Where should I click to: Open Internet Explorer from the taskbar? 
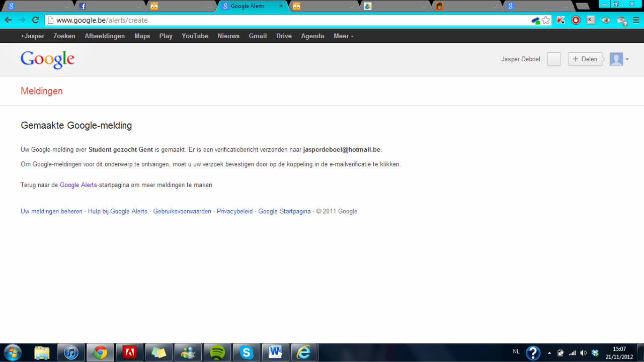(x=304, y=352)
